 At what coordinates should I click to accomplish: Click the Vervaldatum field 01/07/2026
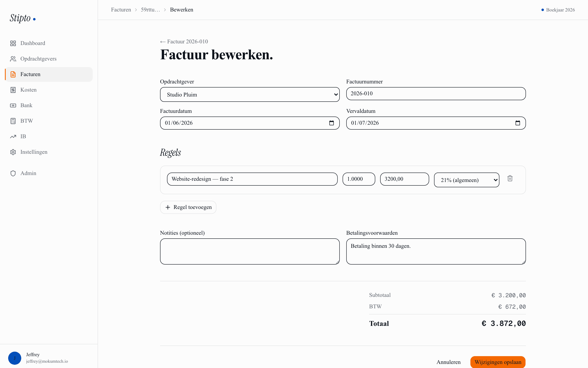436,123
